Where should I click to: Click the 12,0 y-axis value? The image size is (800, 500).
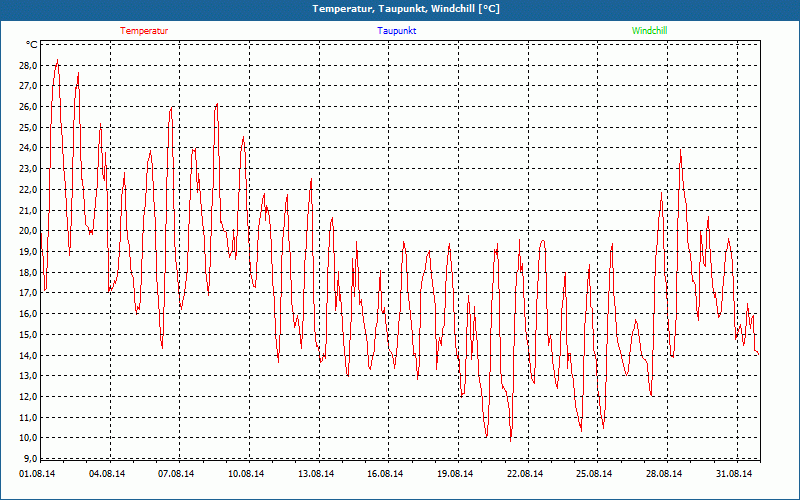29,396
